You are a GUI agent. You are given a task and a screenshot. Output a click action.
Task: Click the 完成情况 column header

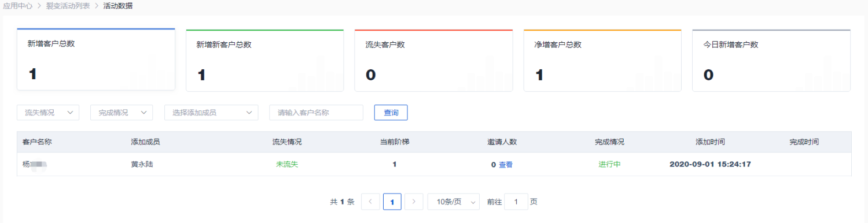tap(609, 142)
